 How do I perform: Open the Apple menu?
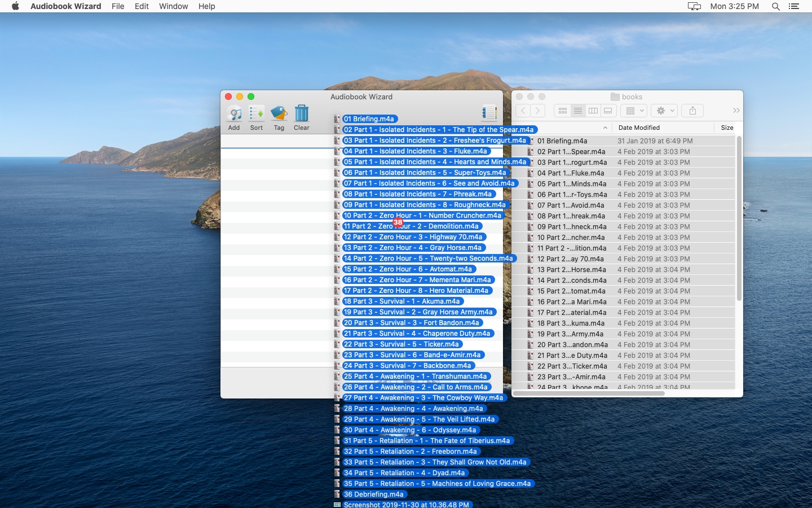(x=15, y=6)
